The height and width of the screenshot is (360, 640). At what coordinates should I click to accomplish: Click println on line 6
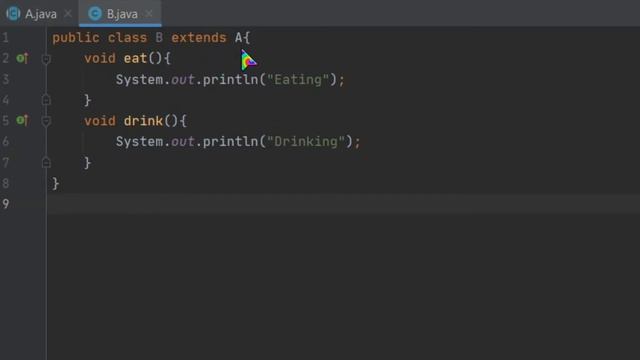click(231, 142)
